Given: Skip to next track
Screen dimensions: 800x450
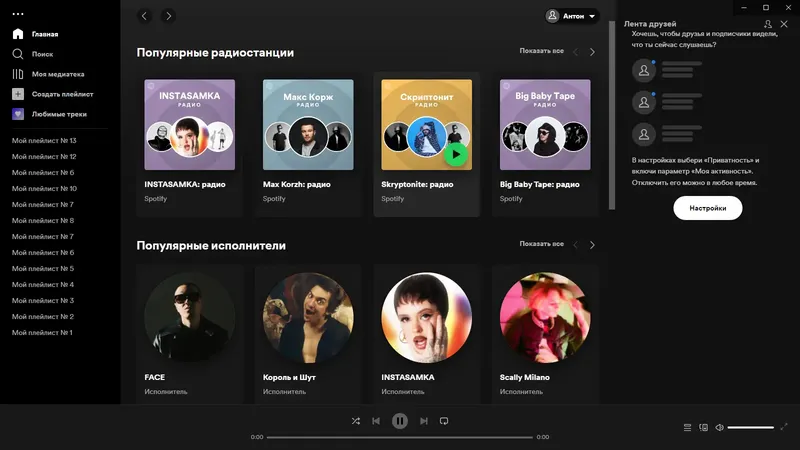Looking at the screenshot, I should coord(423,421).
